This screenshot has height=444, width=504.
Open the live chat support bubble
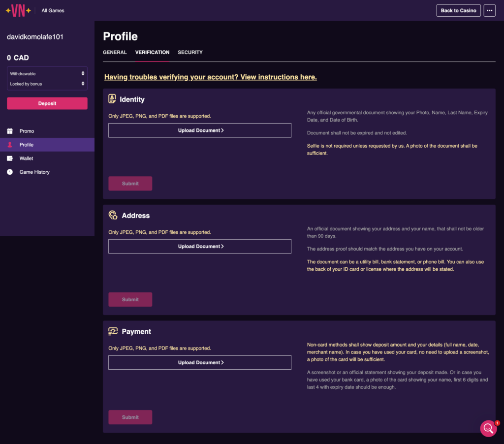(x=488, y=428)
